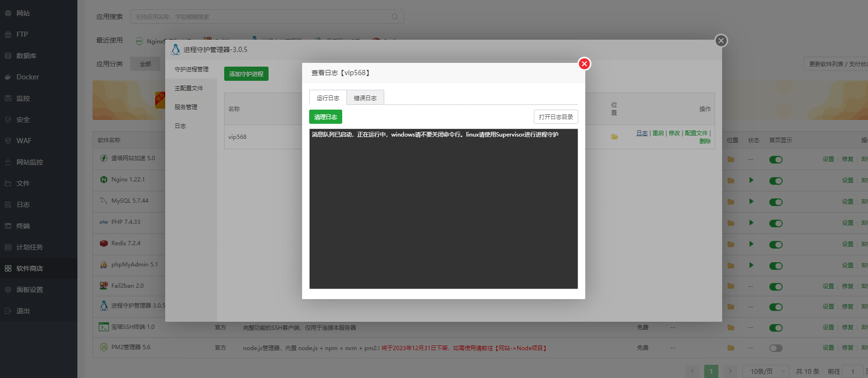The height and width of the screenshot is (378, 868).
Task: Go to previous page arrow in pagination
Action: pyautogui.click(x=692, y=371)
